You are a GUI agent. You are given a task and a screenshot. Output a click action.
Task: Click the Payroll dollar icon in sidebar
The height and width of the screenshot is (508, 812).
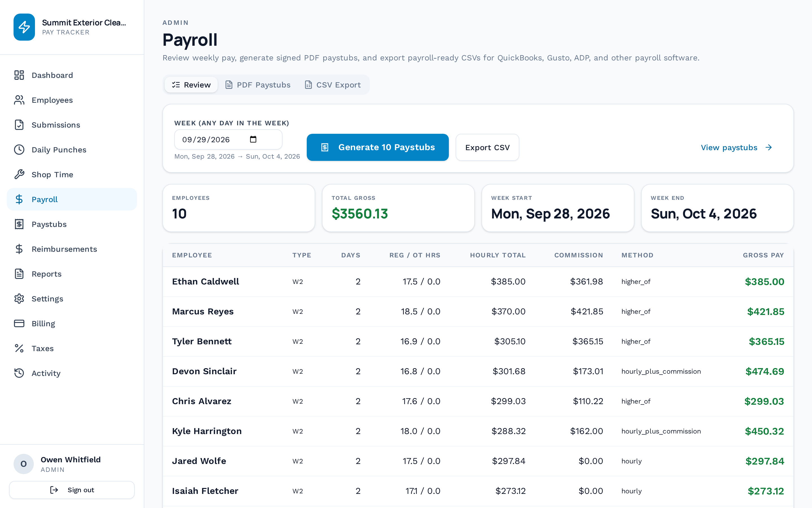pyautogui.click(x=19, y=199)
